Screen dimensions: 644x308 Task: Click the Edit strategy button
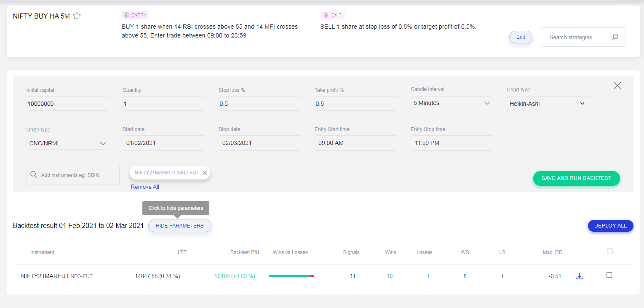pos(521,37)
